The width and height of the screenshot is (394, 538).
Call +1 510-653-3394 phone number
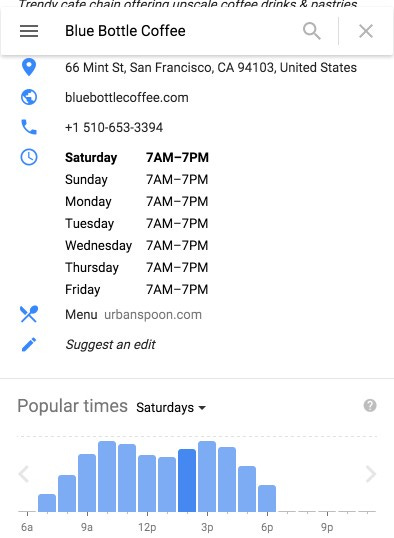[x=114, y=128]
